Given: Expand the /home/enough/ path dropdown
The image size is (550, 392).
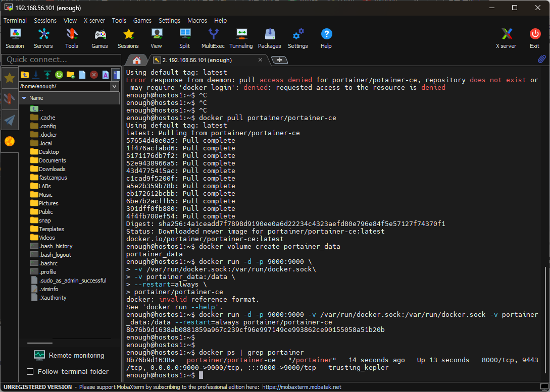Looking at the screenshot, I should pyautogui.click(x=114, y=86).
